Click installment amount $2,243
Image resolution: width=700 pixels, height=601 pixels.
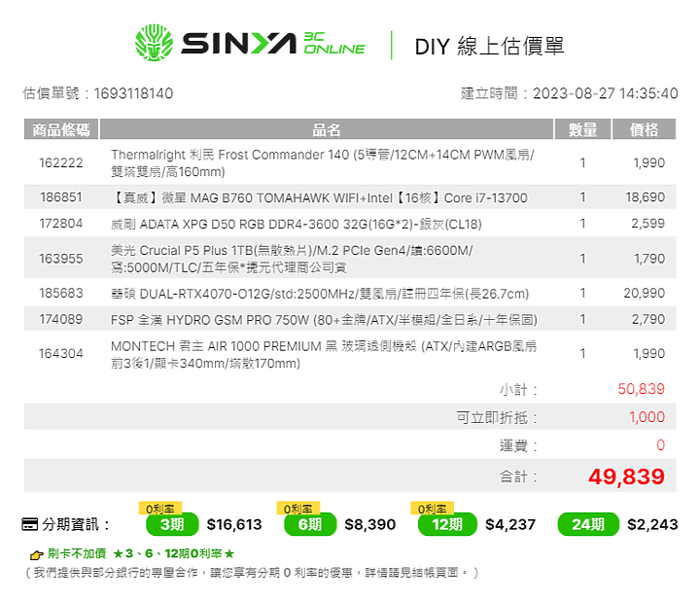652,524
